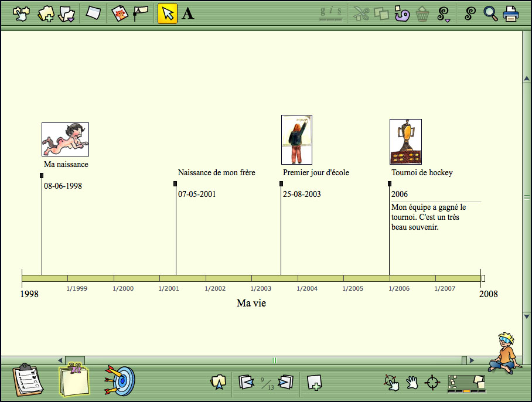Click the flag marker of Ma naissance event
The height and width of the screenshot is (402, 532).
[x=42, y=175]
